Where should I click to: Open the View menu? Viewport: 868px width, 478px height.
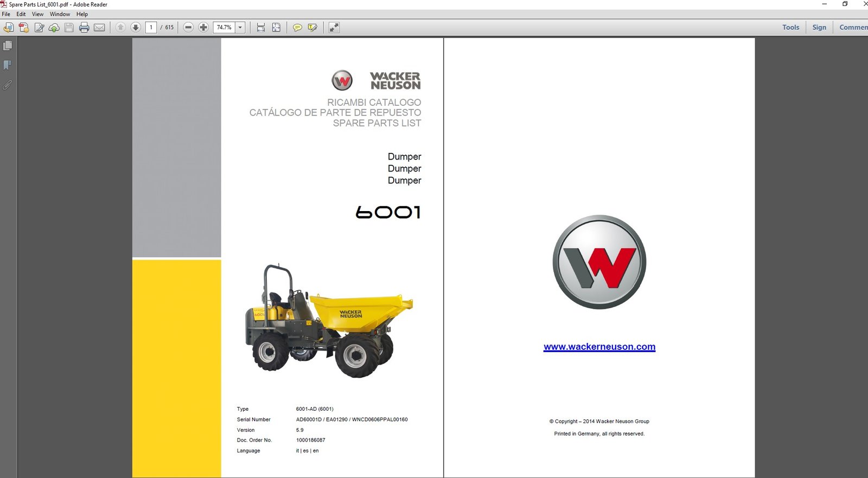37,14
